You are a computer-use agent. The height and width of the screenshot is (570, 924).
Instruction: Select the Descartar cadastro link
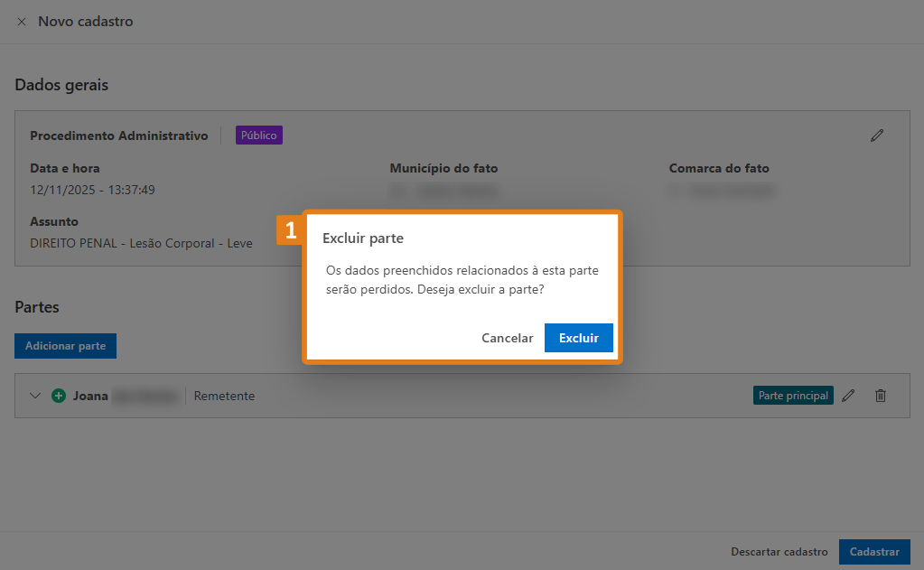point(779,551)
